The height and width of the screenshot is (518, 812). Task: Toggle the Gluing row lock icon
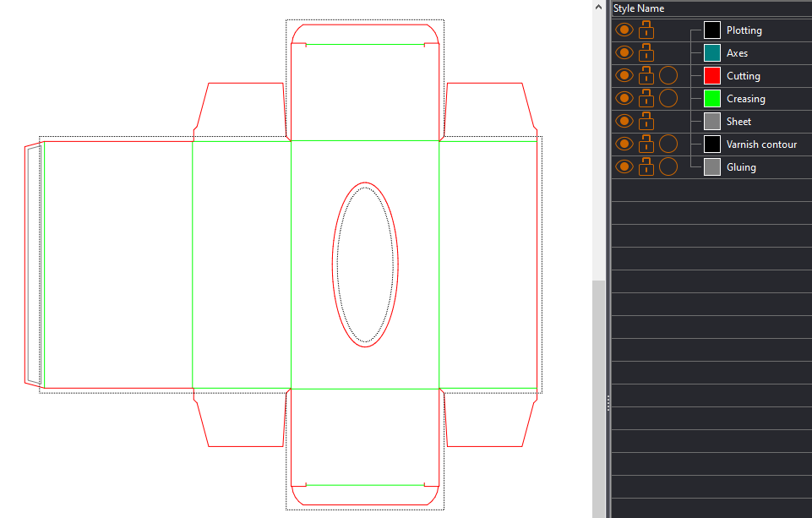[646, 166]
